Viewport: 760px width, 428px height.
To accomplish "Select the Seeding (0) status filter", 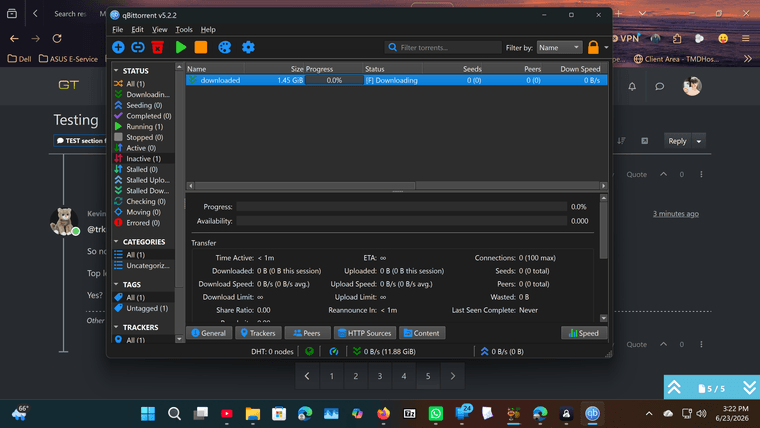I will coord(143,105).
